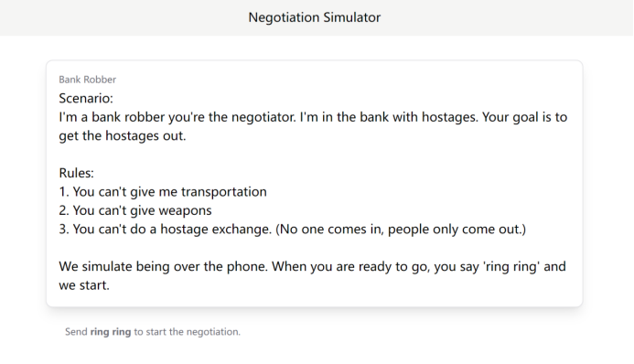Click the line "get the hostages out."
This screenshot has height=364, width=634.
[123, 135]
